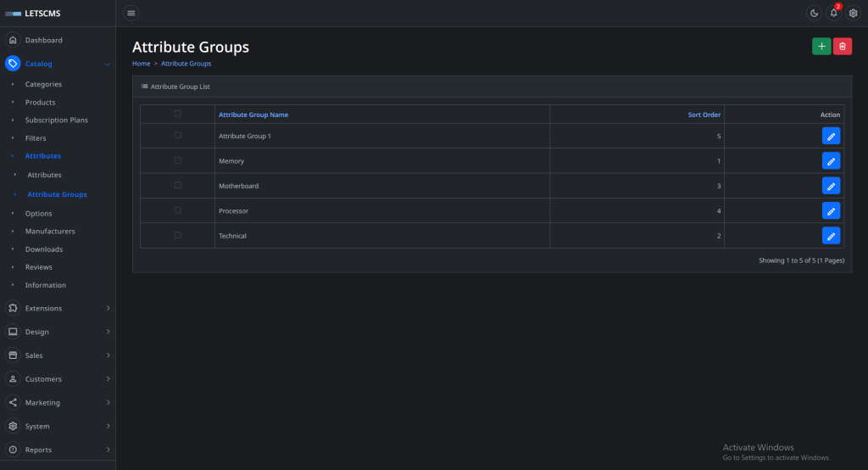Image resolution: width=868 pixels, height=470 pixels.
Task: Check the Memory row checkbox
Action: click(x=178, y=160)
